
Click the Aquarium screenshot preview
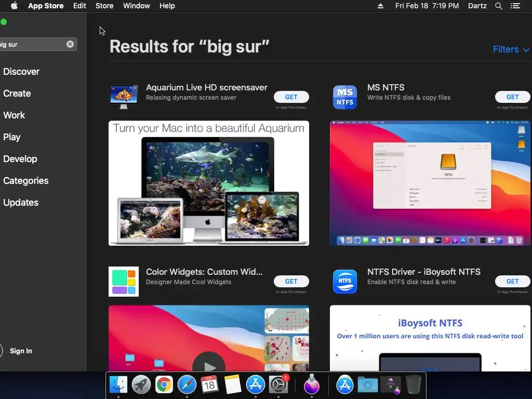coord(209,183)
